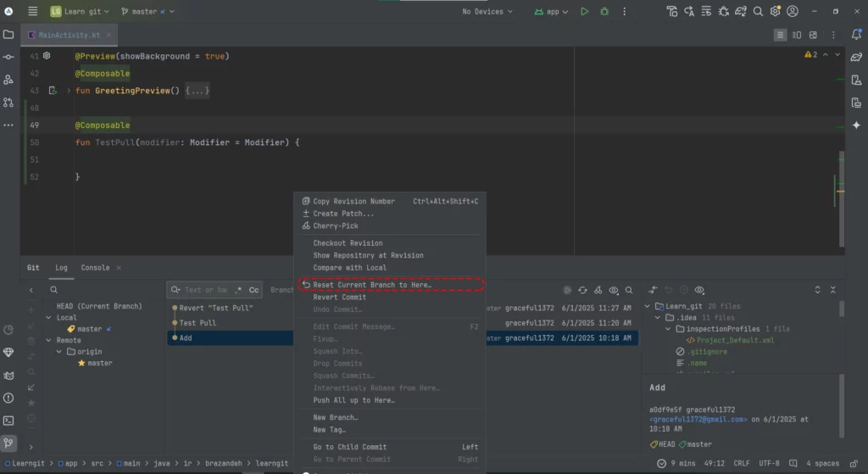The image size is (868, 474).
Task: Open the No Devices selector
Action: (487, 11)
